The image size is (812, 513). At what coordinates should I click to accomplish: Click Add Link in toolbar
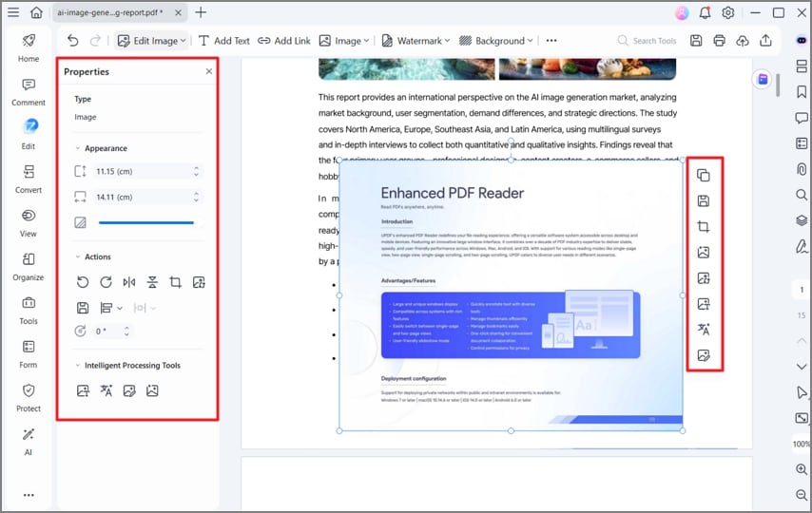coord(284,41)
